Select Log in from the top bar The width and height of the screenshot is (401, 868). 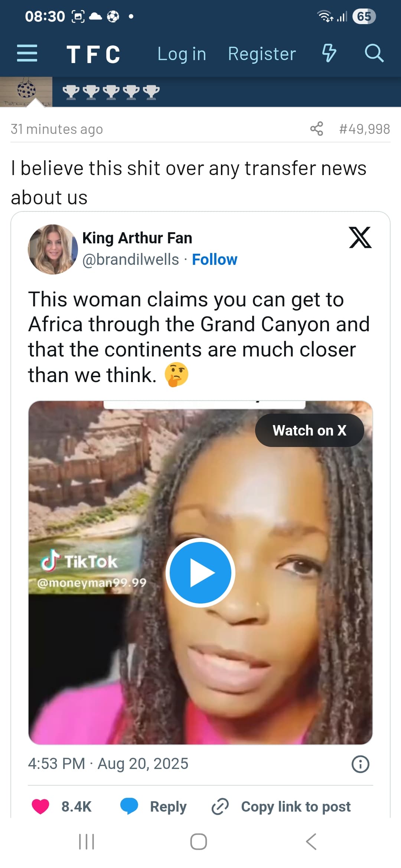(x=182, y=54)
